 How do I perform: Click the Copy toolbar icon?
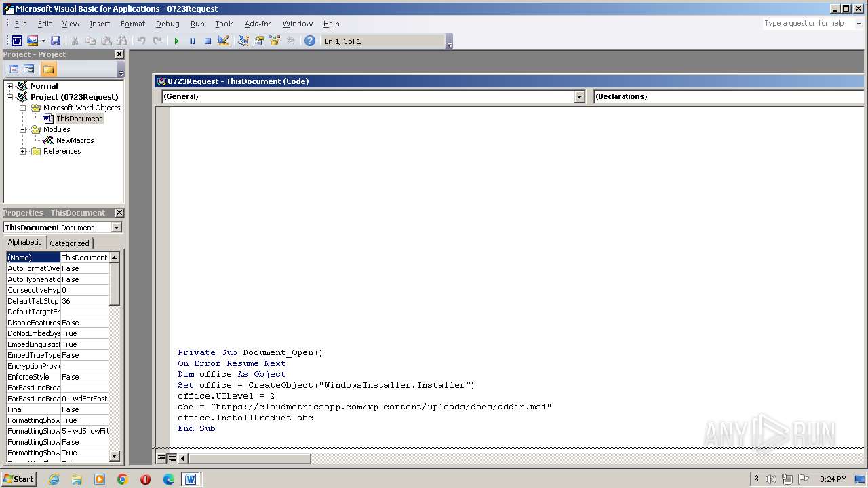pos(90,41)
